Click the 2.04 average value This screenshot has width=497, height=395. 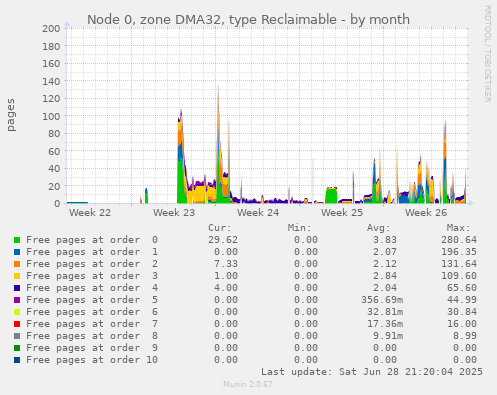coord(385,288)
